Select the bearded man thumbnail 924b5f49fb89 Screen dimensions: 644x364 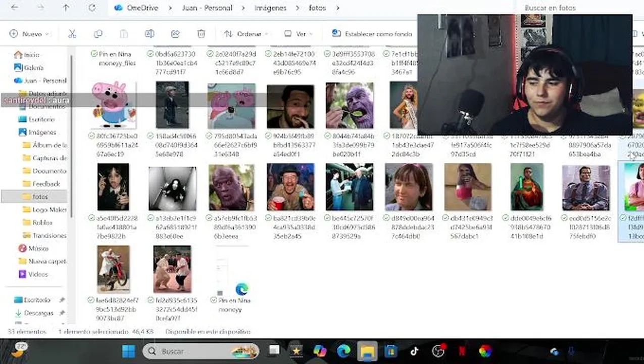290,106
